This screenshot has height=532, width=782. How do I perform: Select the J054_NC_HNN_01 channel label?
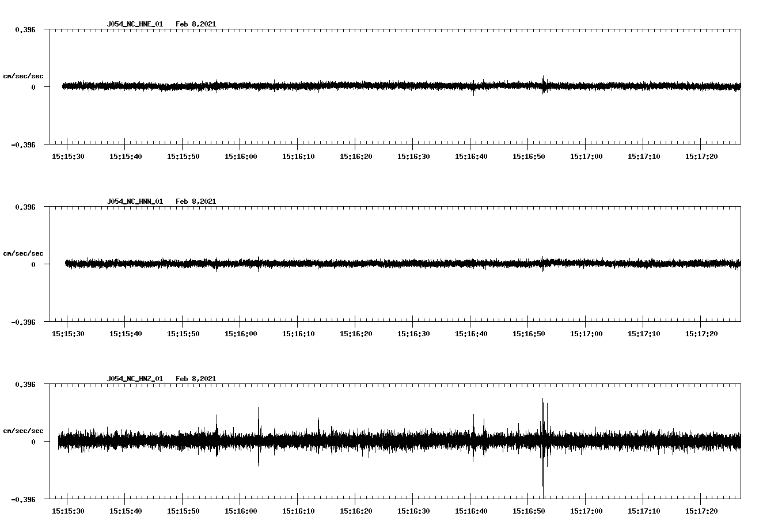[x=134, y=201]
